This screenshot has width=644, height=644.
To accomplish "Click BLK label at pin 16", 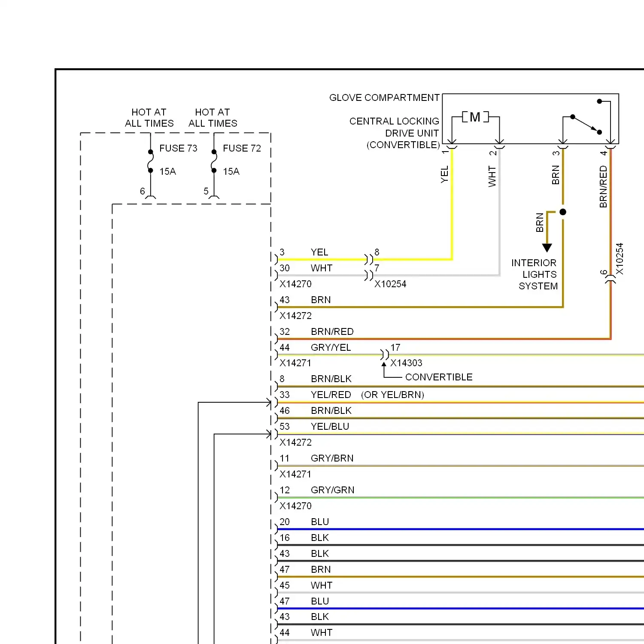I will (x=320, y=538).
